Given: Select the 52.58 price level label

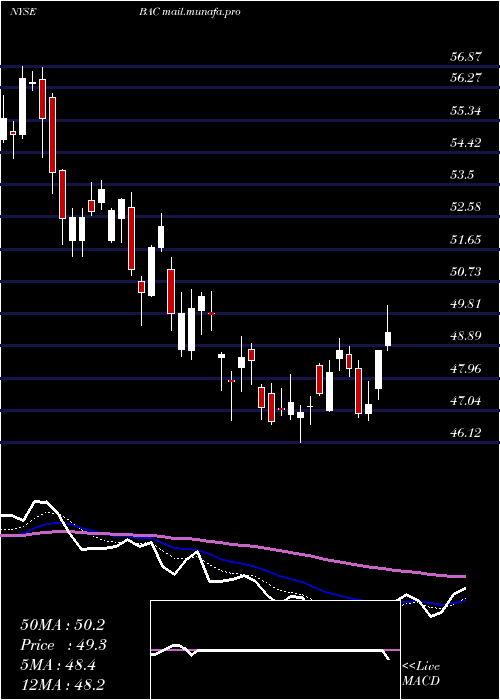Looking at the screenshot, I should 465,207.
